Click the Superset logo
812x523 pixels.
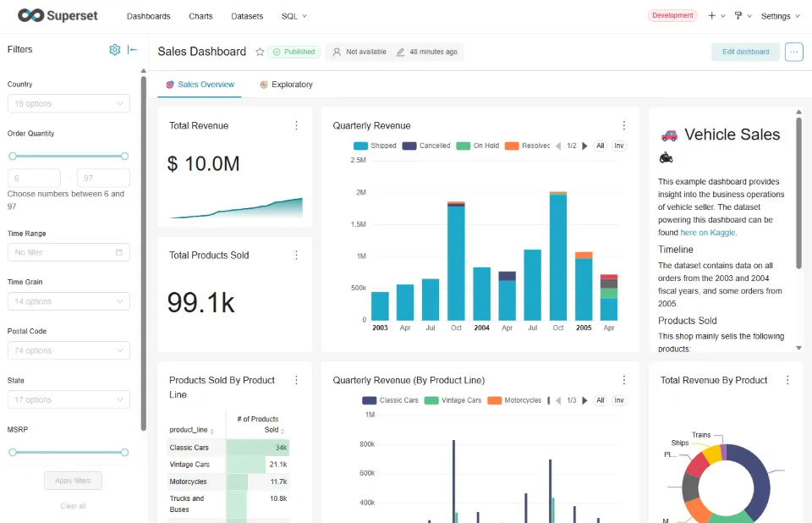(x=57, y=15)
